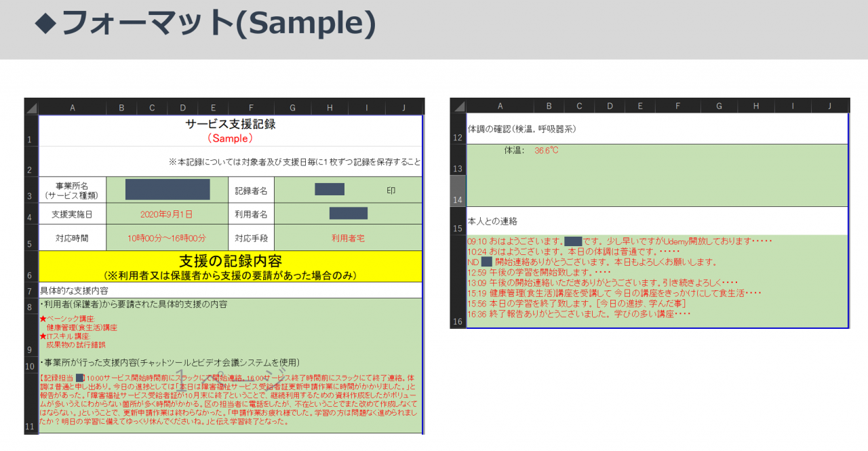The image size is (868, 451).
Task: Select row header 5
Action: (31, 238)
